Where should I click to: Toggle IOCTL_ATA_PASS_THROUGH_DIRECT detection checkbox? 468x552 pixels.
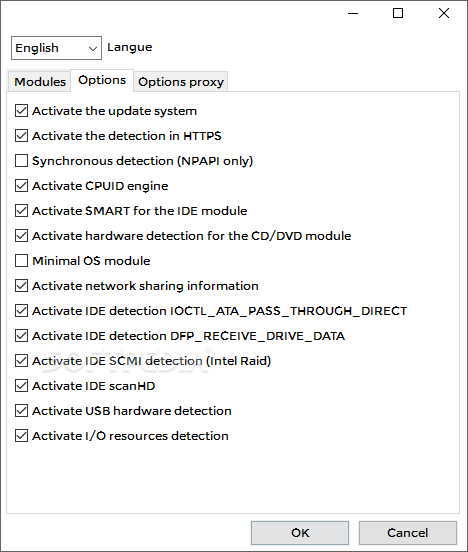[x=21, y=310]
